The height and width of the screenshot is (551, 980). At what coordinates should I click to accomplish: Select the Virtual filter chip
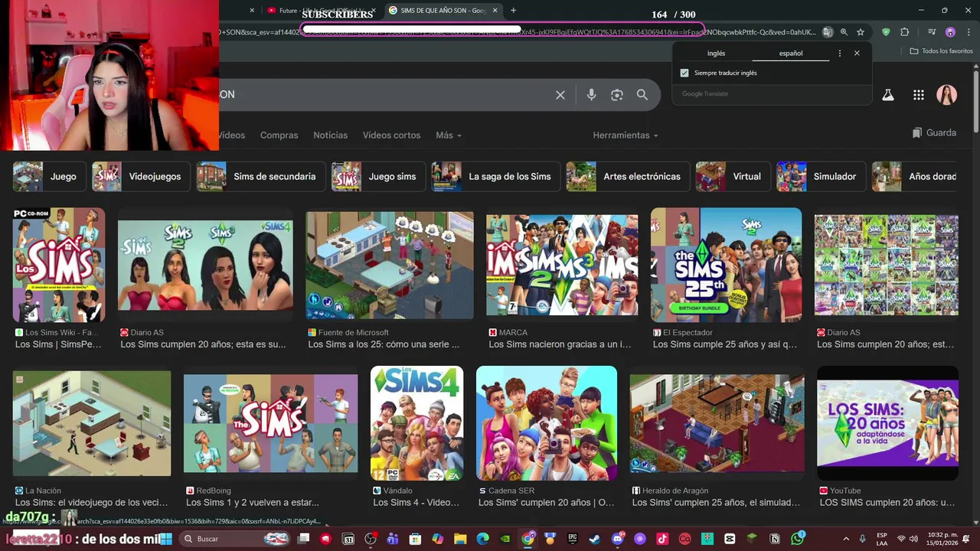coord(733,176)
